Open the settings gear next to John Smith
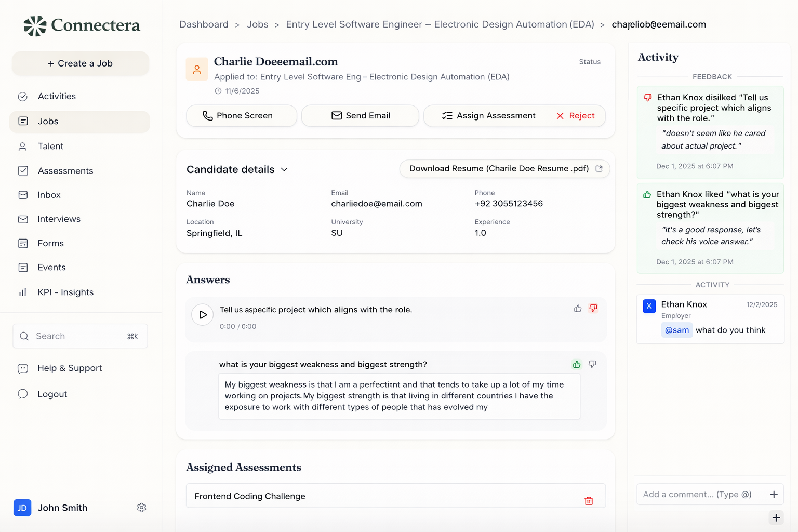 pos(141,508)
